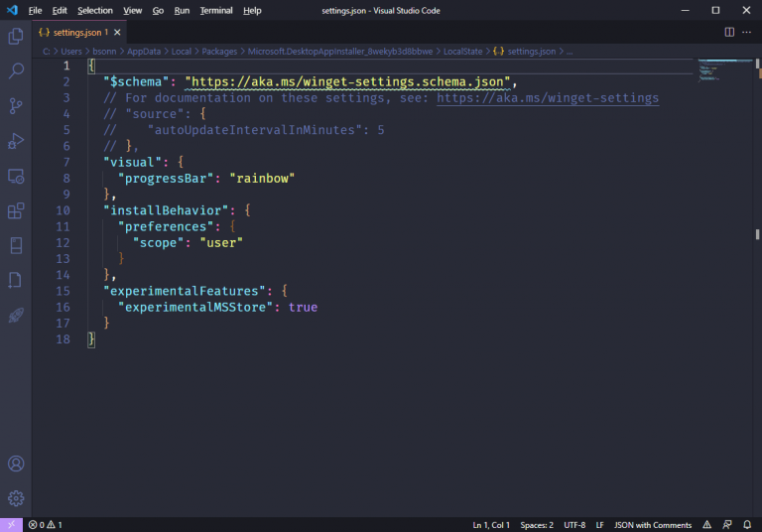This screenshot has width=762, height=532.
Task: Click the Users breadcrumb segment
Action: [x=71, y=51]
